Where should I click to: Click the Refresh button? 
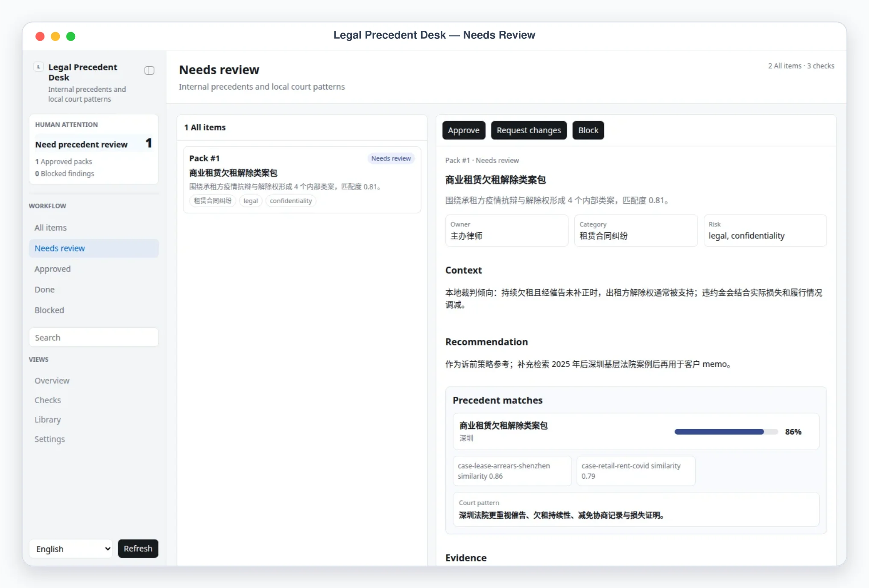138,549
